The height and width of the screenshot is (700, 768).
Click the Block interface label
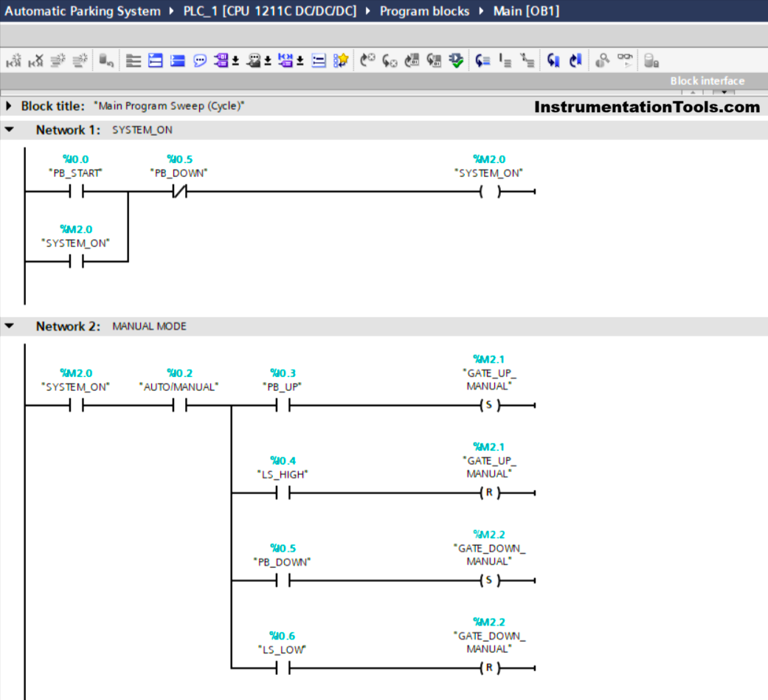(x=708, y=81)
